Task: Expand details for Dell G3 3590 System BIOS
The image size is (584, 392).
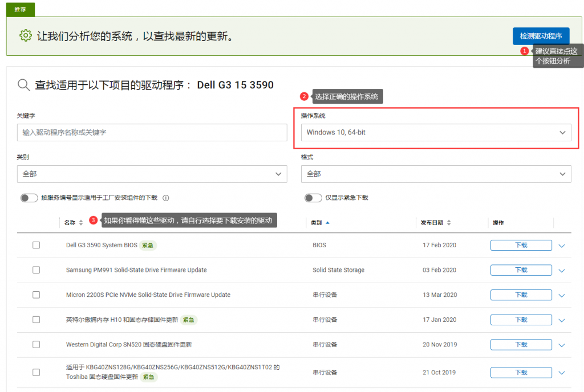Action: [x=562, y=246]
